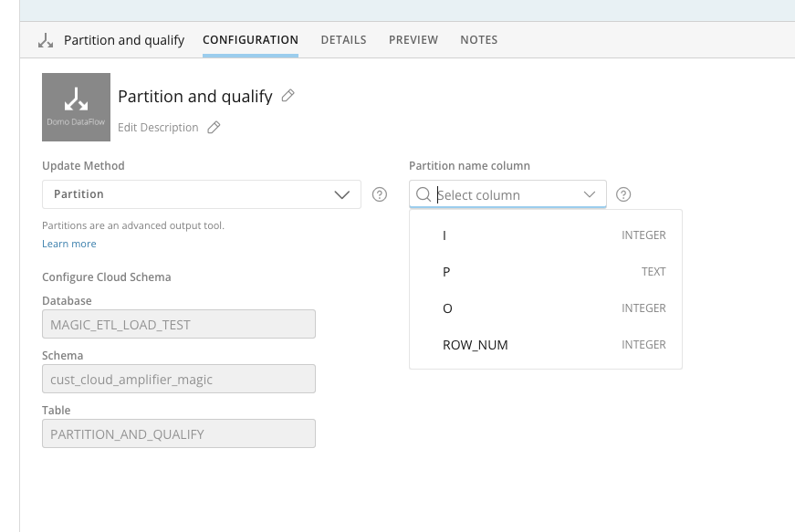Click the merge icon in the tab header
The image size is (795, 532).
click(x=46, y=40)
